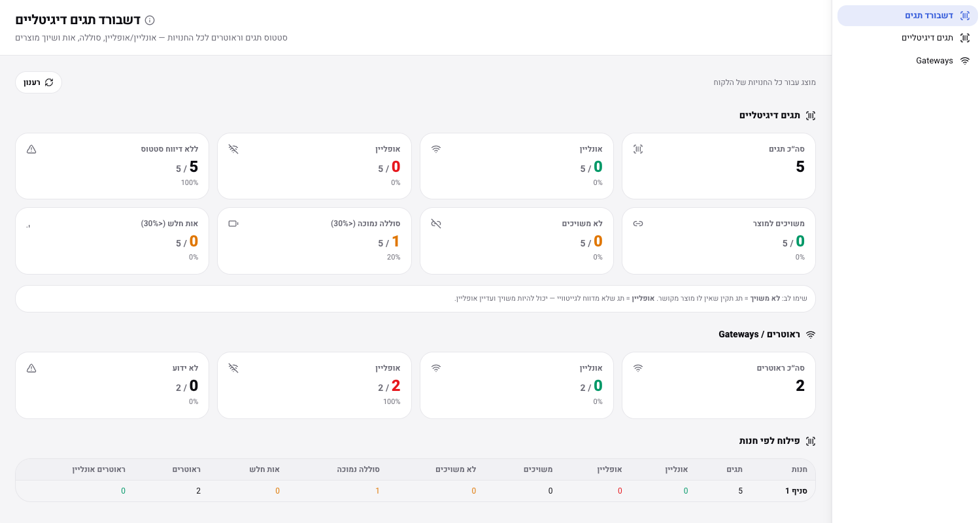Click the ללא דיווח סטטוס 100% percentage
Screen dimensions: 980x523
pos(190,183)
